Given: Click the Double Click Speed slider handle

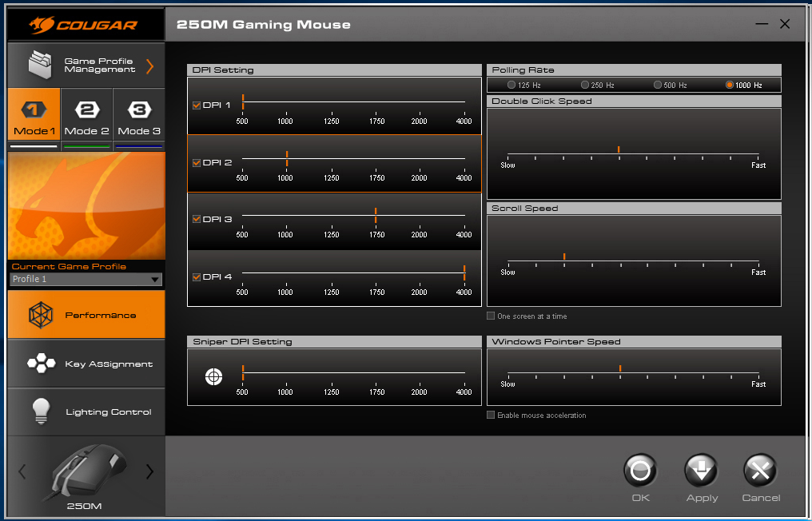Looking at the screenshot, I should coord(619,149).
